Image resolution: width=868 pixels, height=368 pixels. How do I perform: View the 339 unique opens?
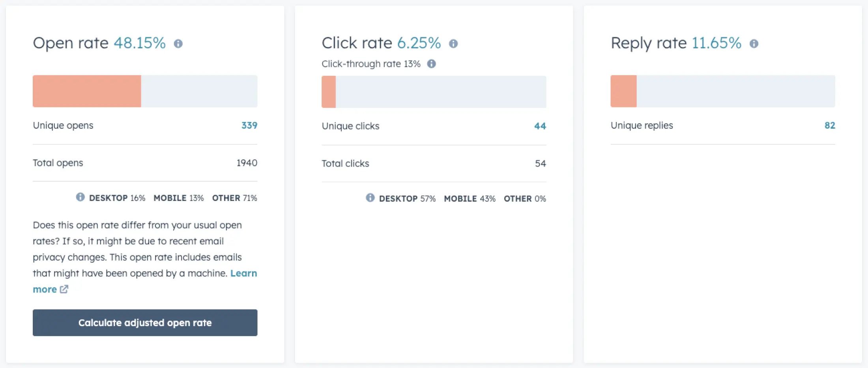pos(249,125)
